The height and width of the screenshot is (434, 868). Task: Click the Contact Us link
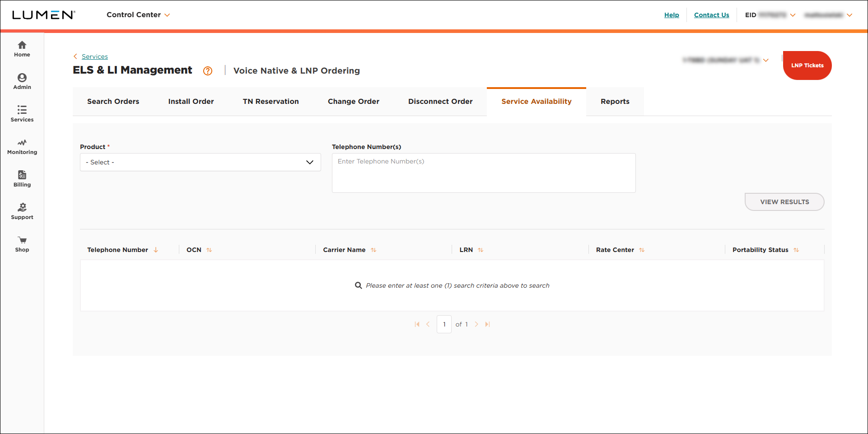pos(712,15)
